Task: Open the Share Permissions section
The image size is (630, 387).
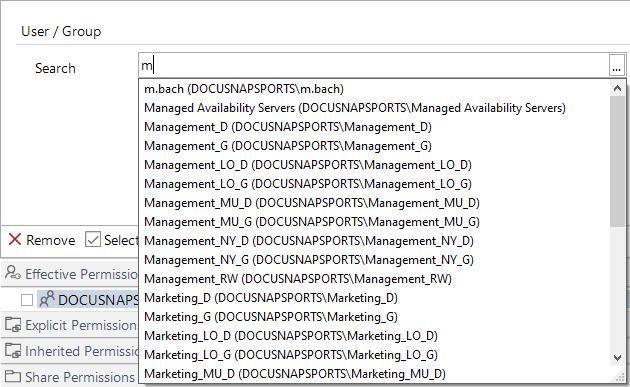Action: click(70, 377)
